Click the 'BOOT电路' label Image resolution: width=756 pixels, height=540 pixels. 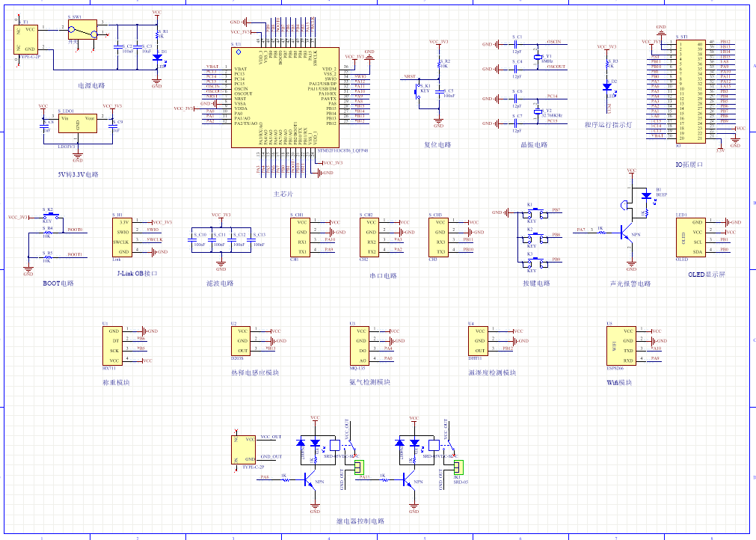(x=58, y=283)
